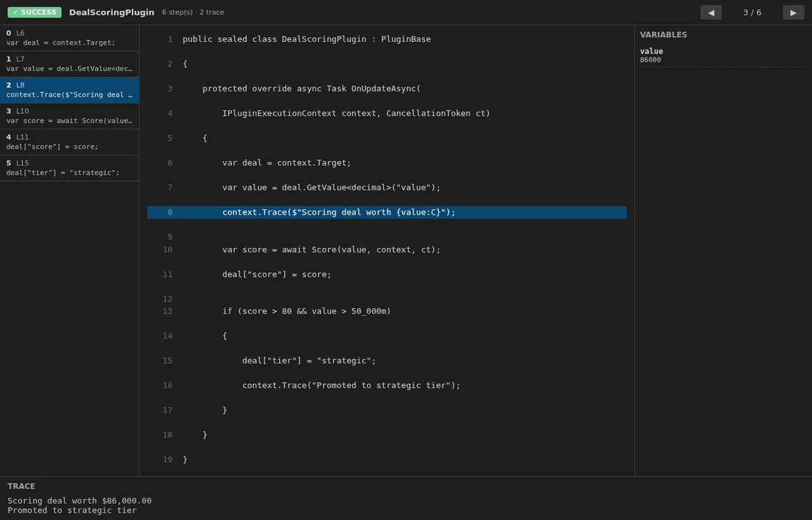The image size is (812, 520).
Task: Click the '3 / 6' step counter
Action: coord(752,12)
